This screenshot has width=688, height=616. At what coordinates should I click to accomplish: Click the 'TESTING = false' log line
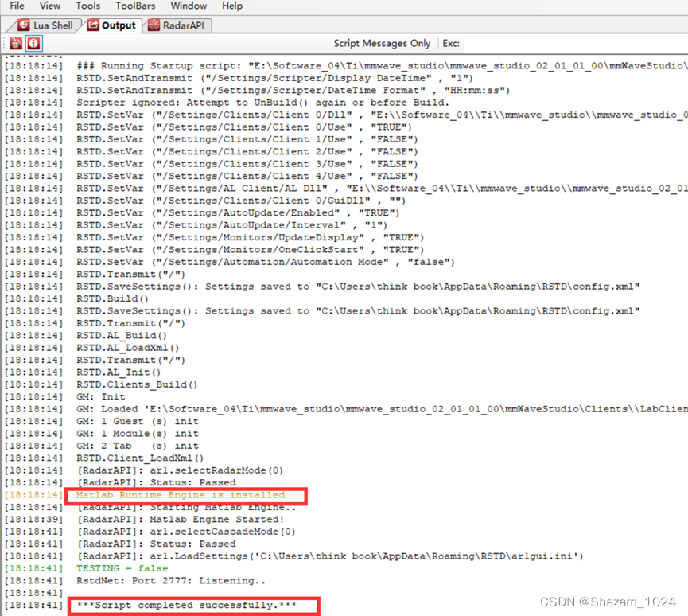tap(122, 568)
